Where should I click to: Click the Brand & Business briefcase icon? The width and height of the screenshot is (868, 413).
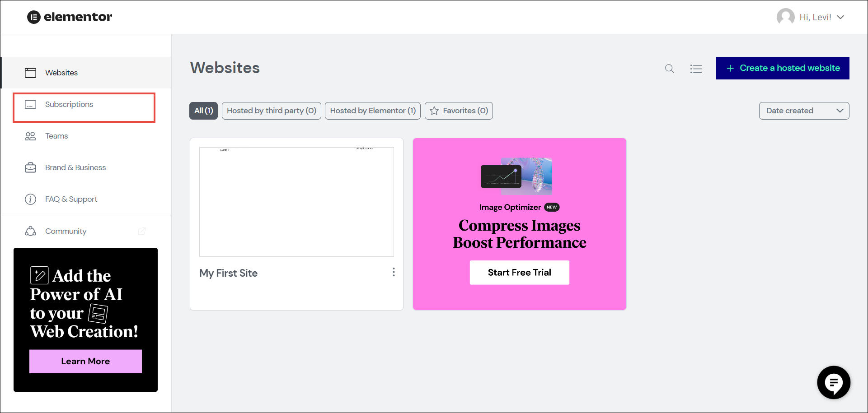[x=31, y=167]
